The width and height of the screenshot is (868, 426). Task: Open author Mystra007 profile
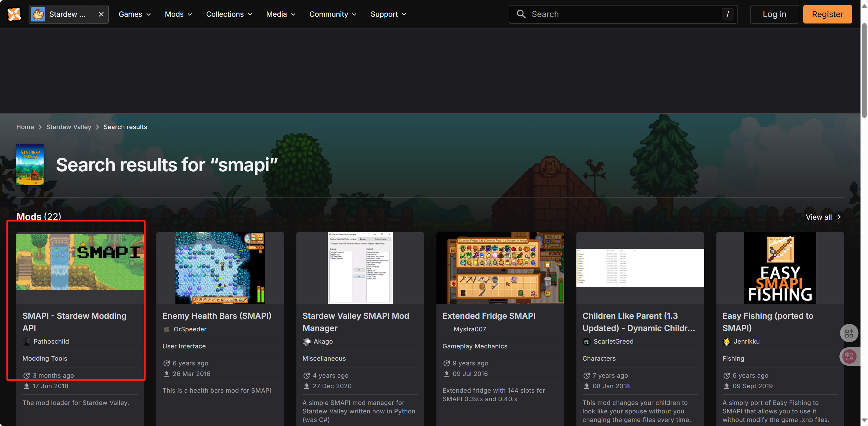click(x=470, y=329)
